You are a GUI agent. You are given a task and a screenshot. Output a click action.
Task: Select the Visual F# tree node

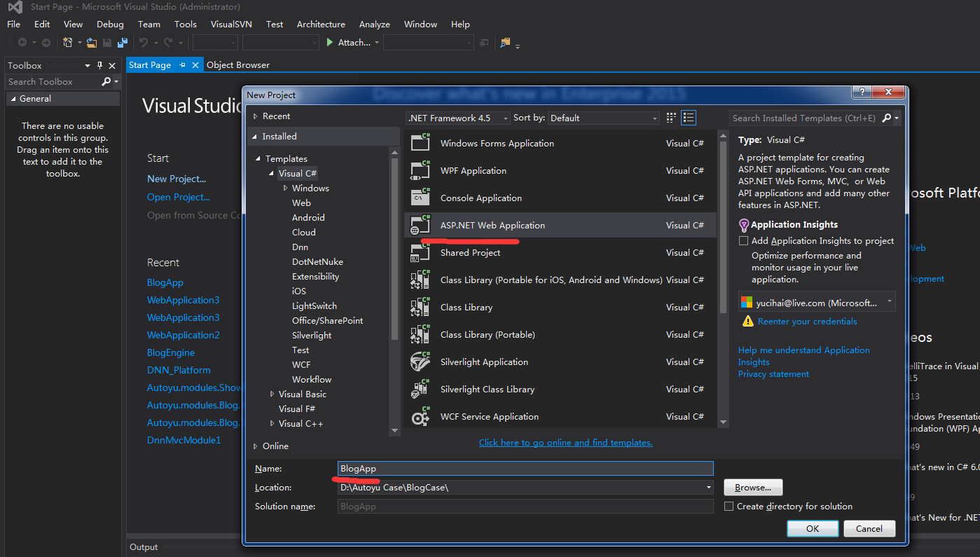coord(297,408)
